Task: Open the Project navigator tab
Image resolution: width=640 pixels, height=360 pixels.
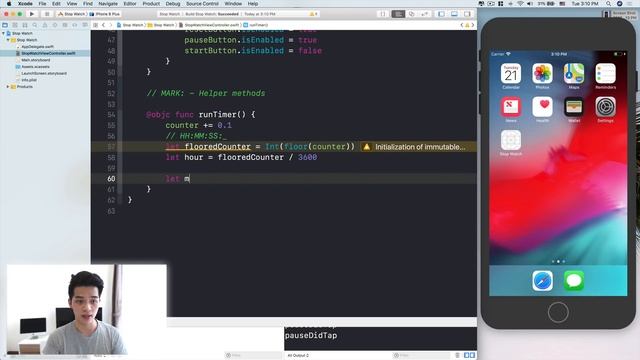Action: tap(5, 25)
